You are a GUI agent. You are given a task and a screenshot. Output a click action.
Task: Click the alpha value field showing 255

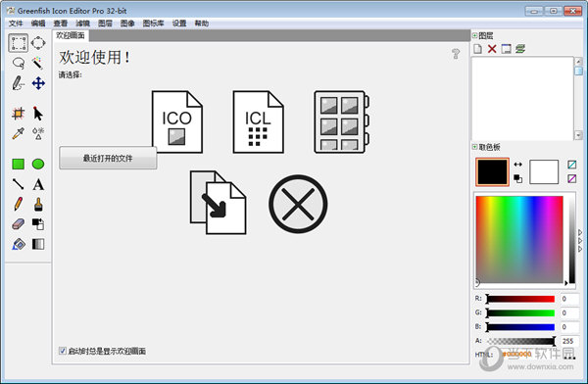pyautogui.click(x=569, y=341)
